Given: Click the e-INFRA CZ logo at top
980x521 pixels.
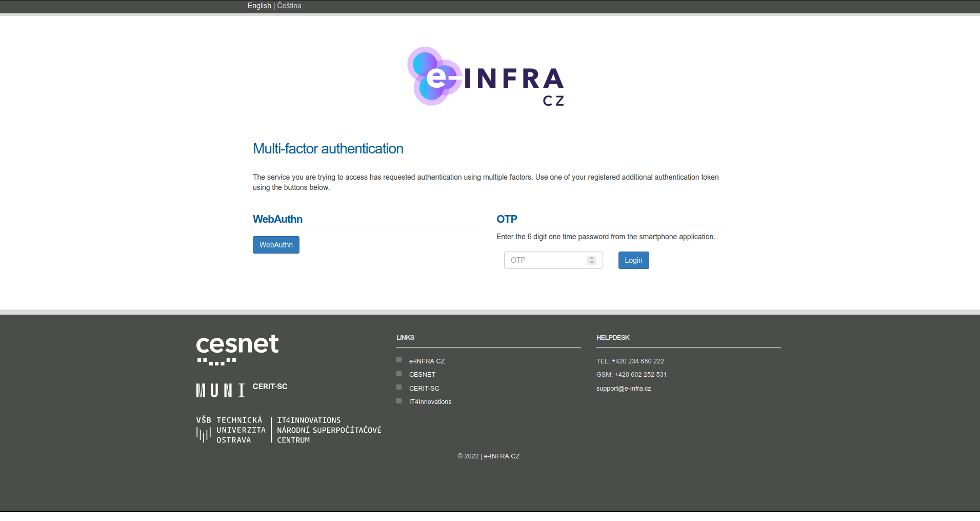Looking at the screenshot, I should point(485,77).
